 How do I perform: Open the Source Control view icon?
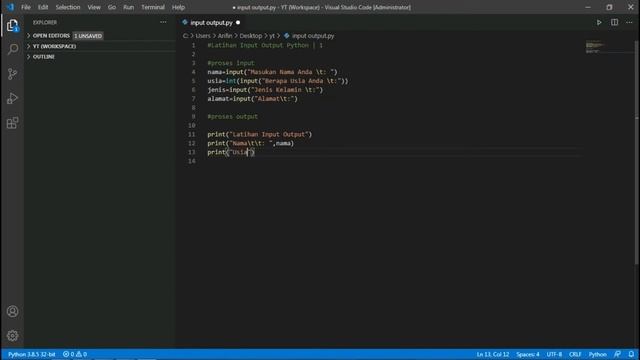(13, 74)
